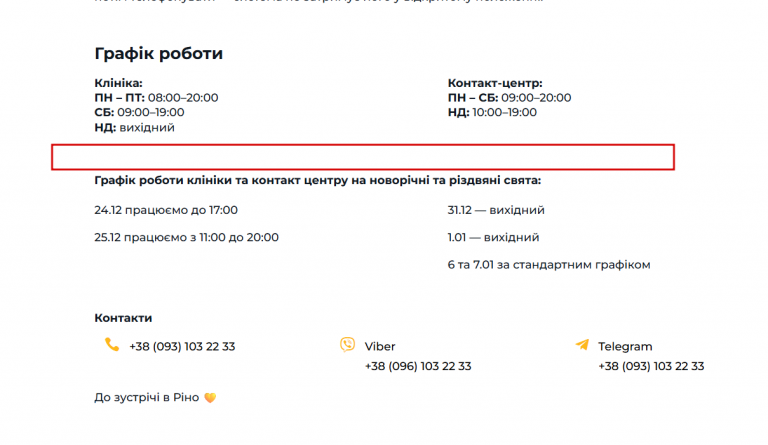Click inside the empty red-outlined box
Image resolution: width=768 pixels, height=445 pixels.
[x=363, y=157]
